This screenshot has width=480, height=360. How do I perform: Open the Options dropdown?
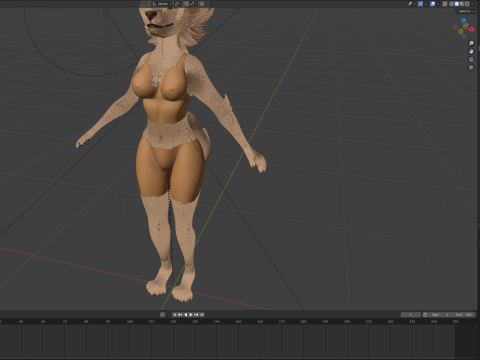coord(466,11)
